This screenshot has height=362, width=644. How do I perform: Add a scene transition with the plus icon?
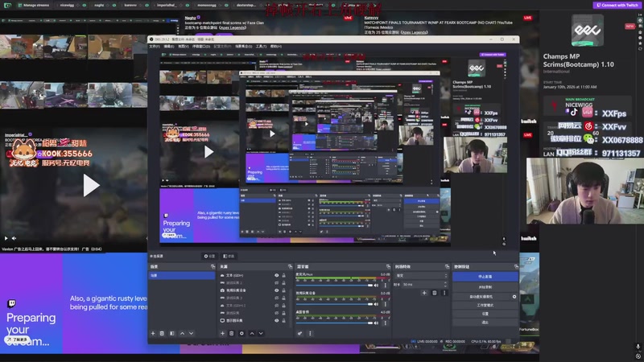tap(424, 293)
